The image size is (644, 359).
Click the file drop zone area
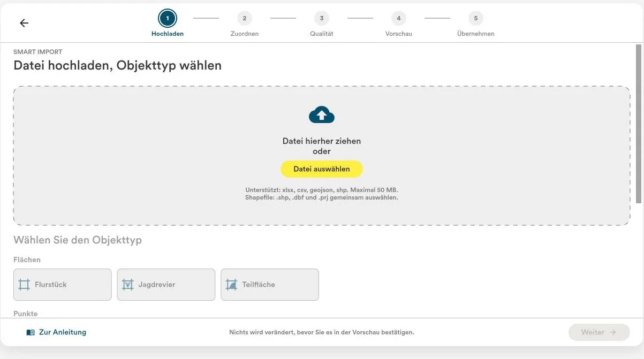click(322, 156)
